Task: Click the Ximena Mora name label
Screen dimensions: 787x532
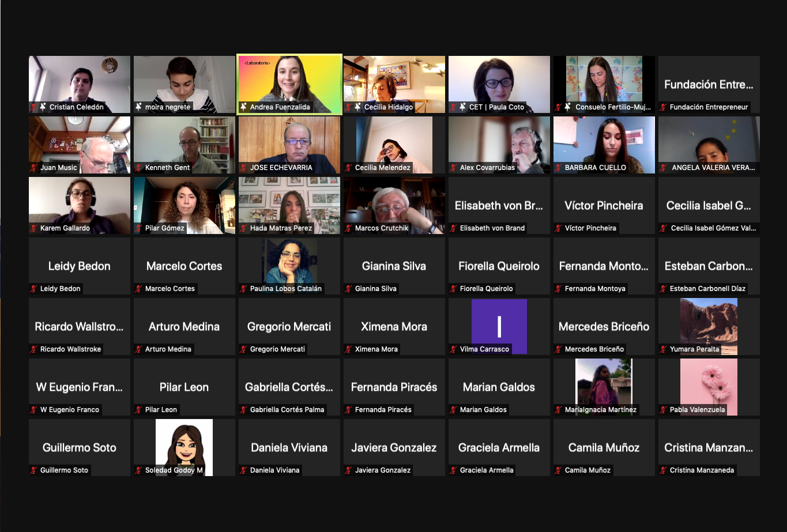Action: click(x=376, y=349)
